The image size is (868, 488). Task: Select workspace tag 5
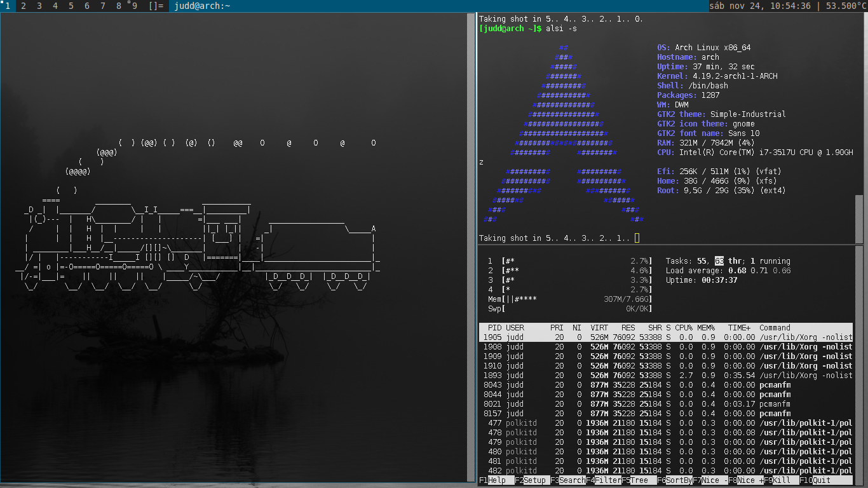(x=71, y=6)
